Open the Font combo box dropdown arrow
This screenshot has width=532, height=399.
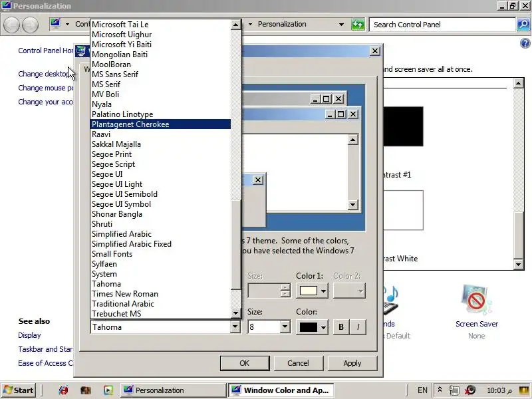point(235,327)
